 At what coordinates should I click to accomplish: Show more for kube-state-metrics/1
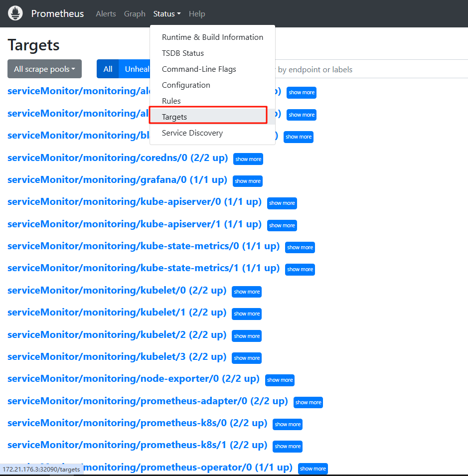pyautogui.click(x=300, y=269)
